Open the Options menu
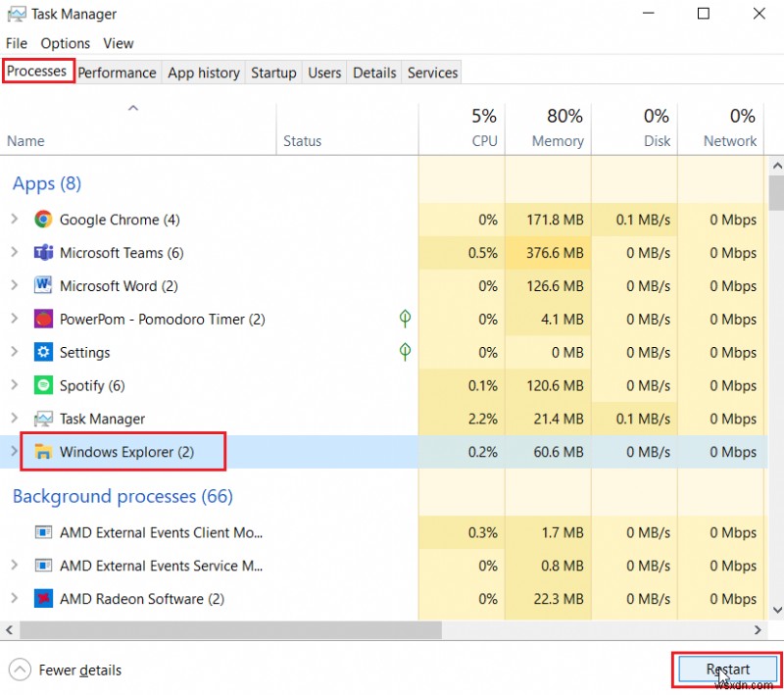 pyautogui.click(x=65, y=43)
